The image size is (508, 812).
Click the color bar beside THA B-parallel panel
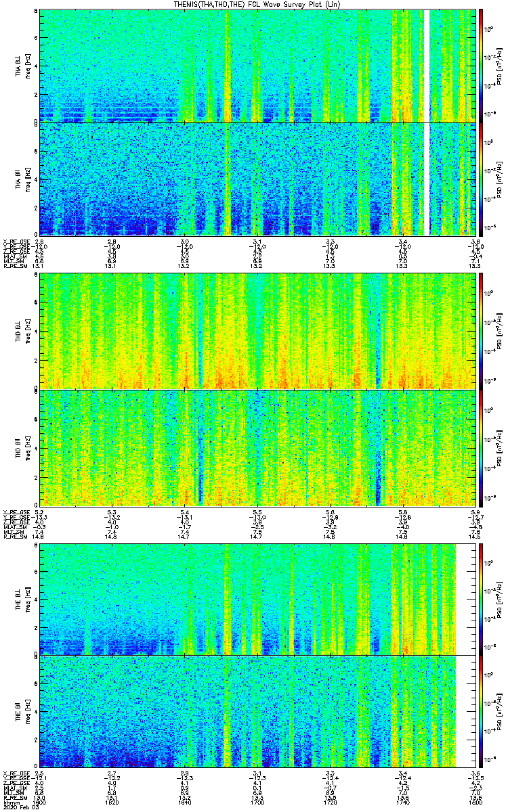(x=481, y=179)
